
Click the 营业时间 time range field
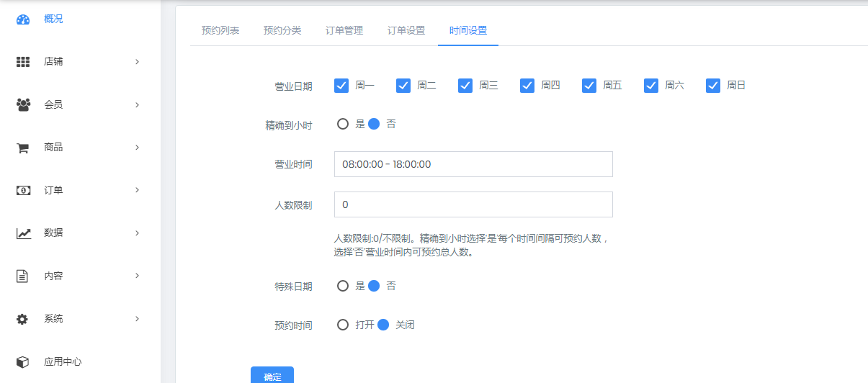click(x=473, y=164)
